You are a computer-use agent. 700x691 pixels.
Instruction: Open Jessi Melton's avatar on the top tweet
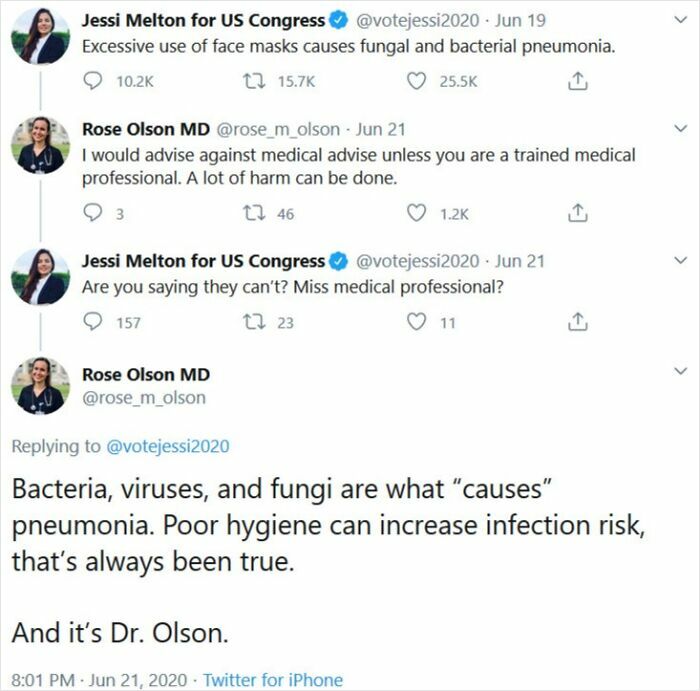pos(41,35)
